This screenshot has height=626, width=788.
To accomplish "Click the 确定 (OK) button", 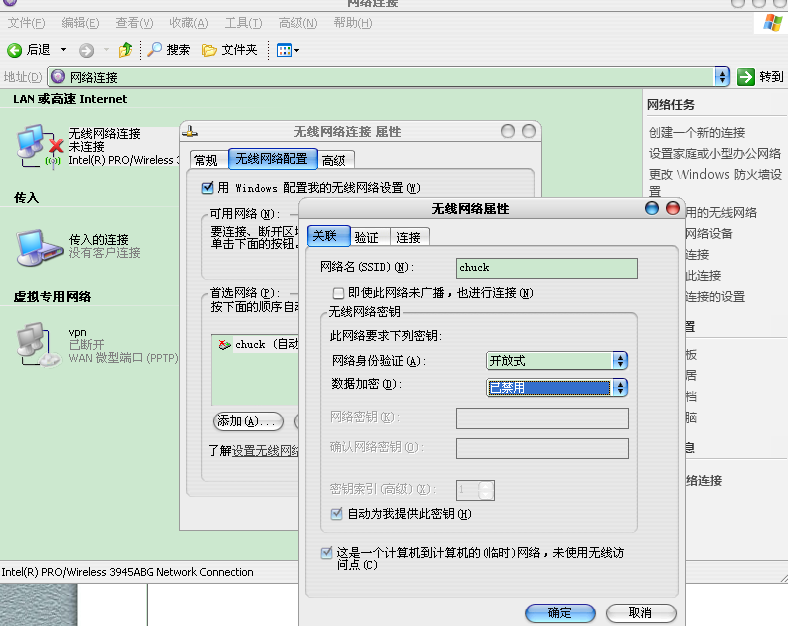I will (560, 613).
